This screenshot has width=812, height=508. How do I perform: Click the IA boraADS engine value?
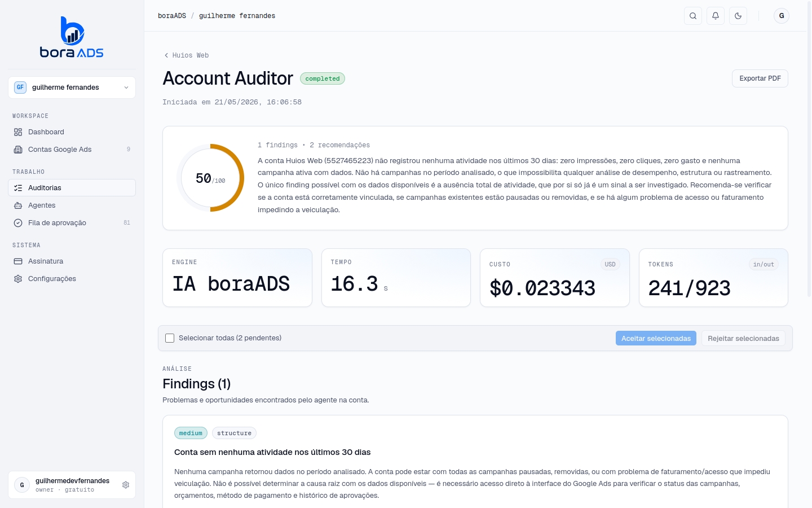[231, 284]
